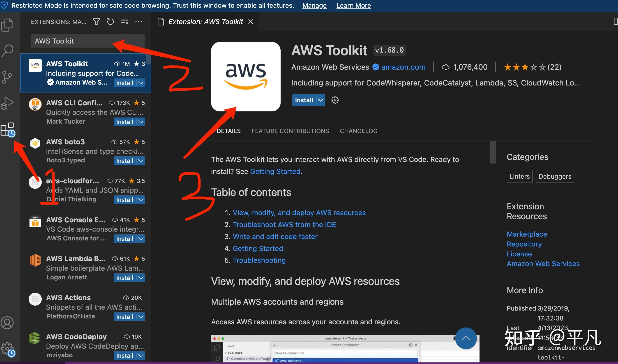
Task: Open the AWS Toolkit extension settings gear
Action: (335, 100)
